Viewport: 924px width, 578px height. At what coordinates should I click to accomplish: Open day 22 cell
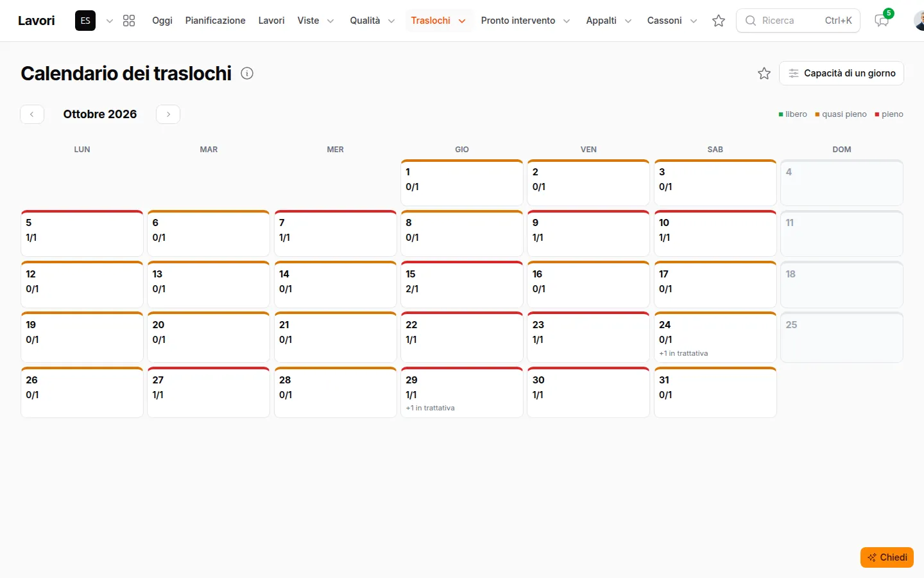[x=462, y=337]
